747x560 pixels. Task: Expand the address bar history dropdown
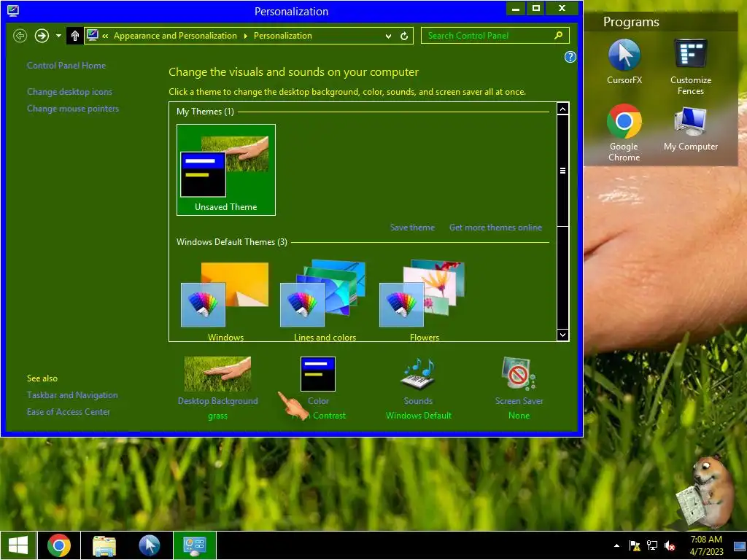pos(388,36)
